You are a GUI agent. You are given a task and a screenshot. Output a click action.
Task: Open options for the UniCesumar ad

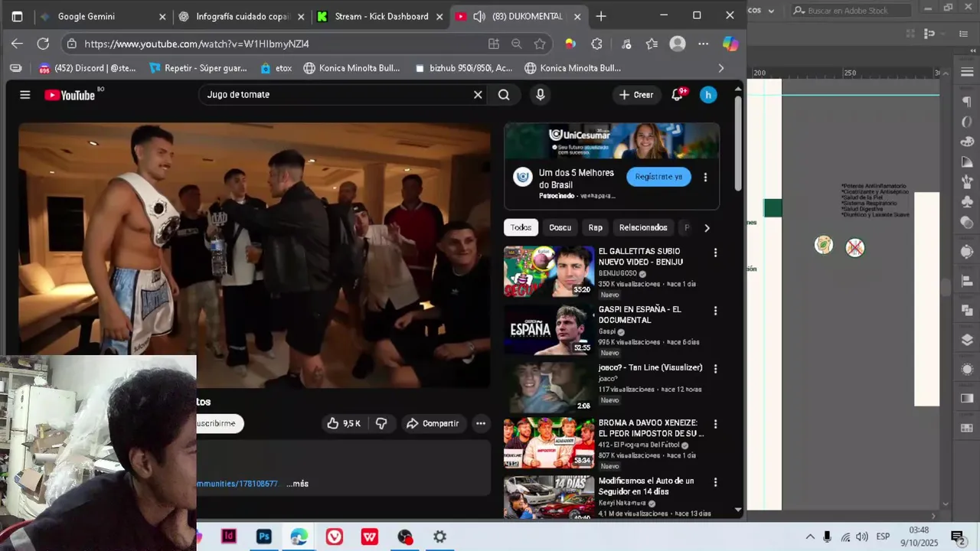[x=705, y=178]
